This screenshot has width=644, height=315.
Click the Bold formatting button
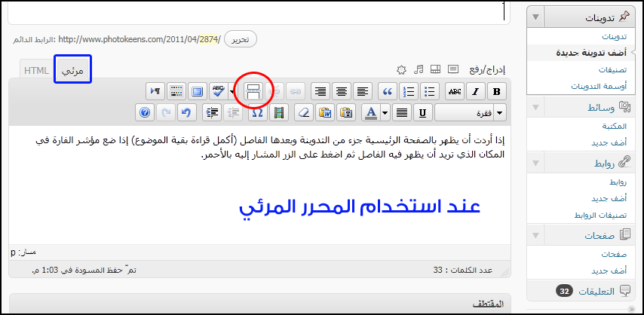click(x=497, y=91)
